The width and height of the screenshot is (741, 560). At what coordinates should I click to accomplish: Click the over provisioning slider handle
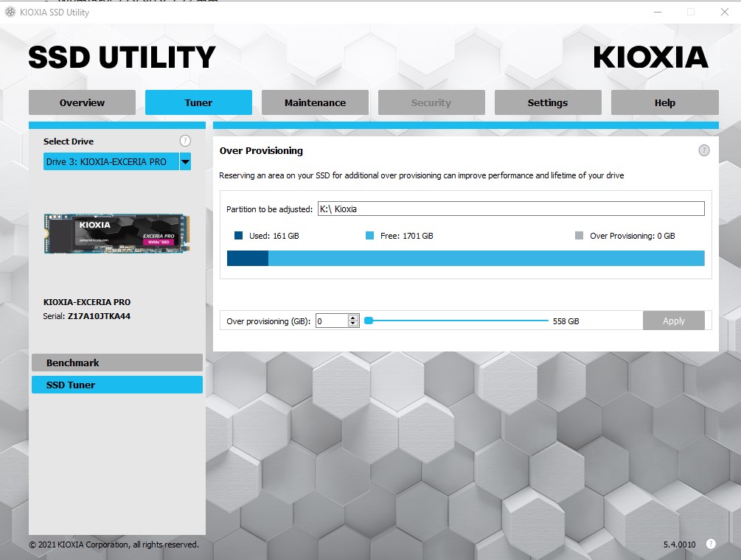[369, 321]
